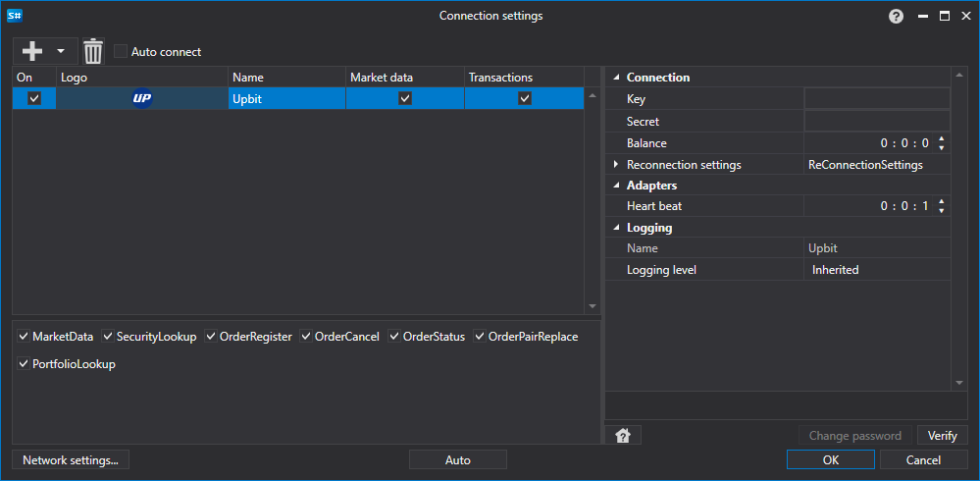Image resolution: width=980 pixels, height=481 pixels.
Task: Click the Cancel button
Action: click(923, 460)
